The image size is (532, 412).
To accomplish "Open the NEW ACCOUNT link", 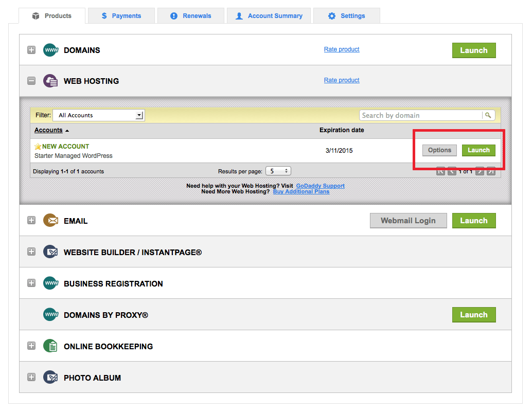I will pyautogui.click(x=65, y=147).
